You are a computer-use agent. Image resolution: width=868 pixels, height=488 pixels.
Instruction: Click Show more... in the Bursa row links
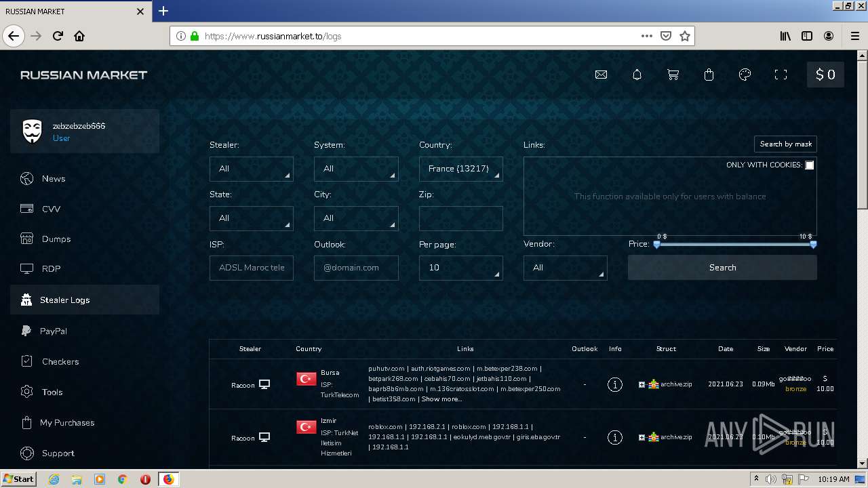point(442,399)
